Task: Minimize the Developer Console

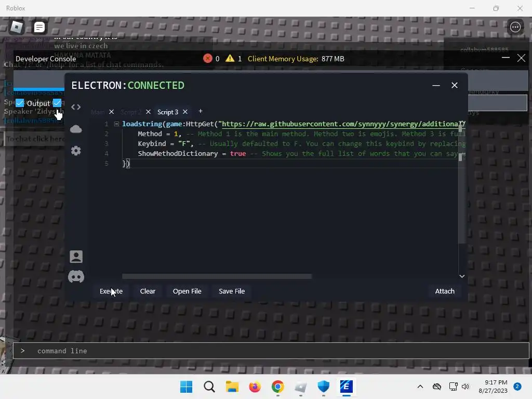Action: click(x=506, y=58)
